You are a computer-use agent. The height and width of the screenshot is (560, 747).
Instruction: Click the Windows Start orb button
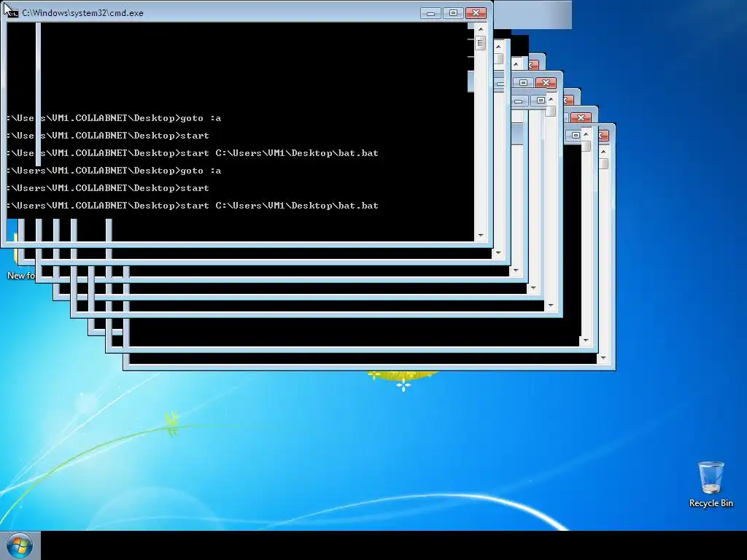point(20,545)
